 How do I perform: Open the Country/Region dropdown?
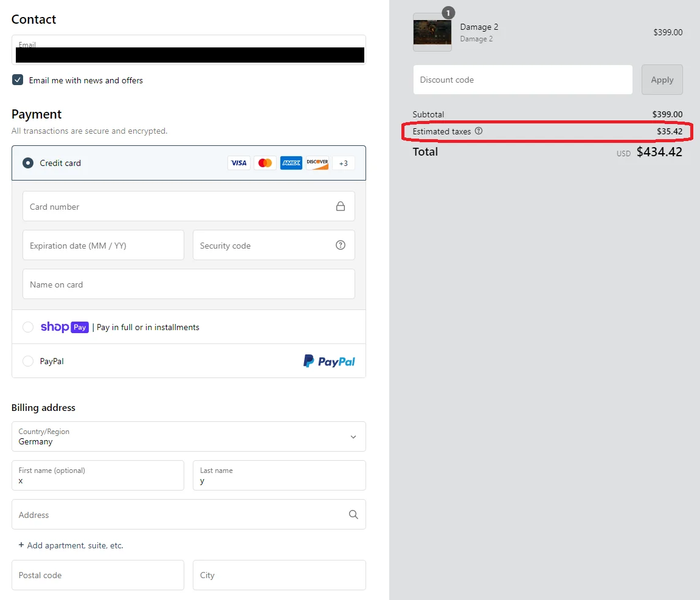pos(189,436)
